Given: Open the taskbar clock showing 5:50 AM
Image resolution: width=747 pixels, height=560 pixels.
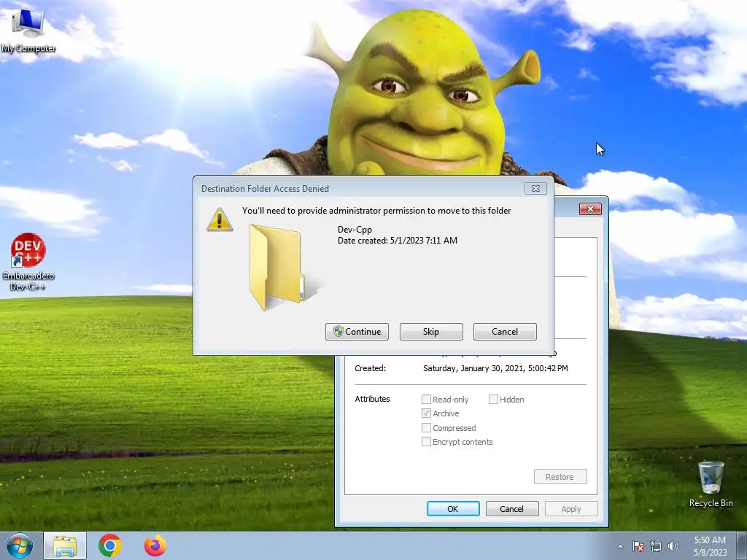Looking at the screenshot, I should [x=710, y=546].
